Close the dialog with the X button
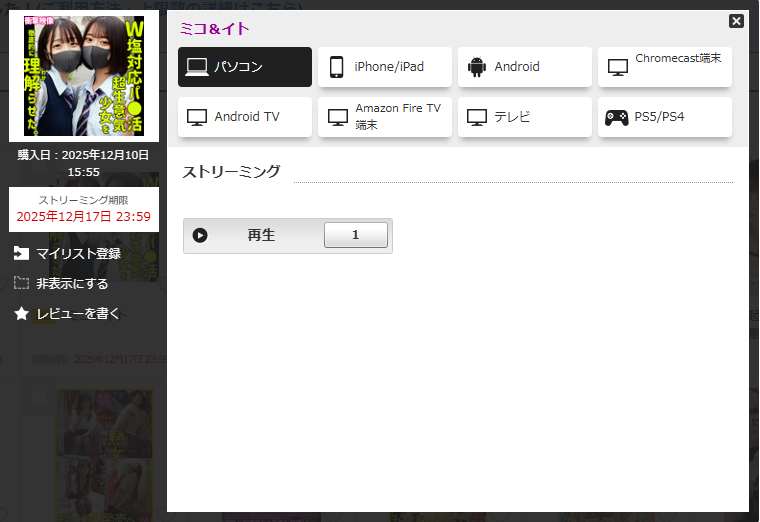This screenshot has width=760, height=522. 736,21
